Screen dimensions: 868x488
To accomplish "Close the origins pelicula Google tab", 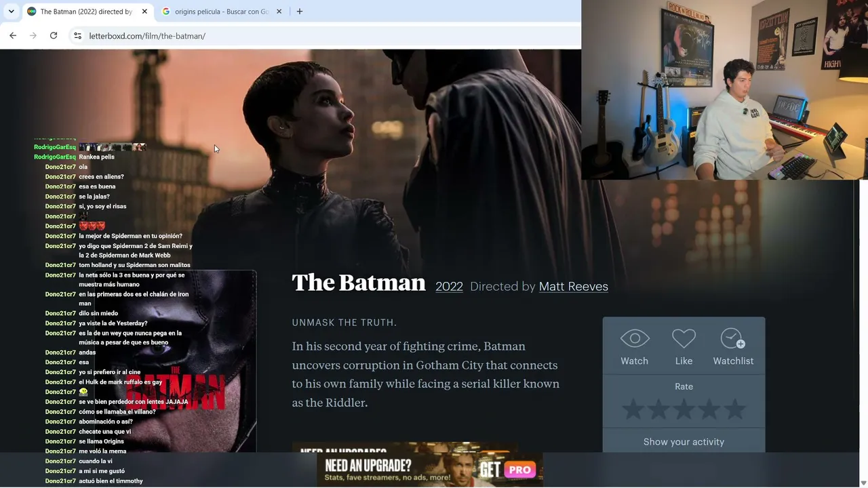I will click(279, 12).
